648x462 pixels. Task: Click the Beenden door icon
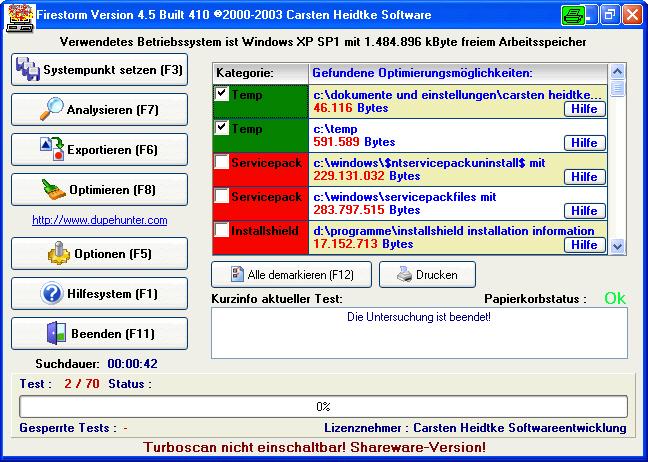(56, 333)
